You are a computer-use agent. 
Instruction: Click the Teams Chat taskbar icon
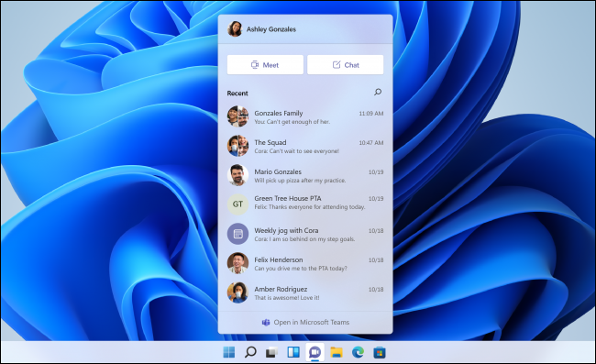pos(315,352)
